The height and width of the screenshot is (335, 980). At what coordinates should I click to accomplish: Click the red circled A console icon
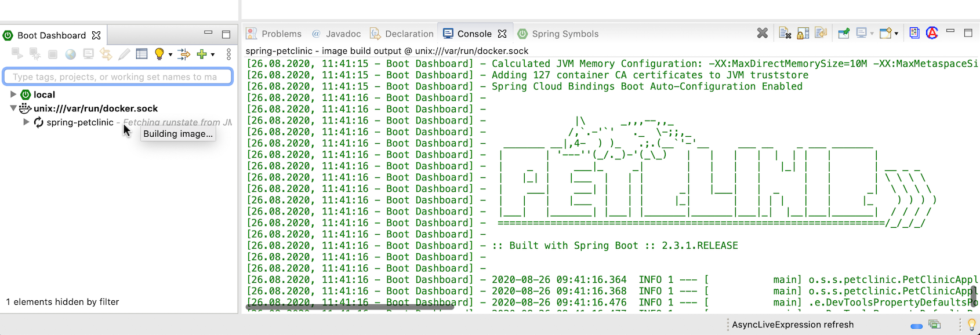(932, 33)
